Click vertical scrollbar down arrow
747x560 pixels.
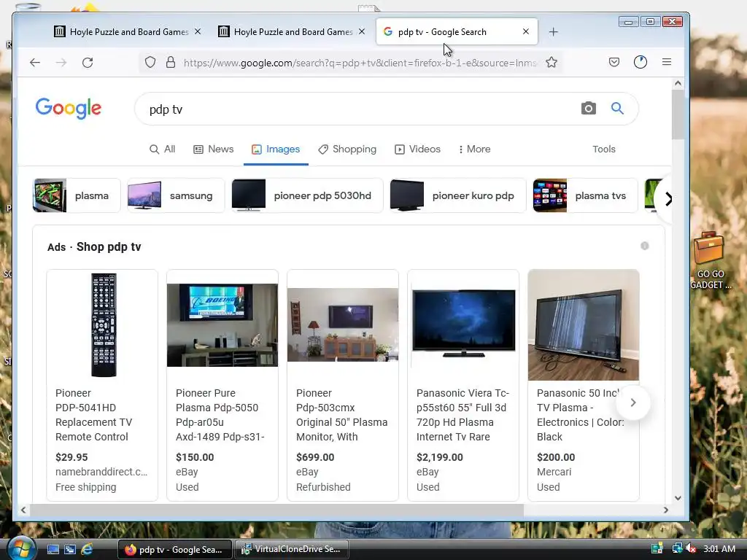(678, 498)
